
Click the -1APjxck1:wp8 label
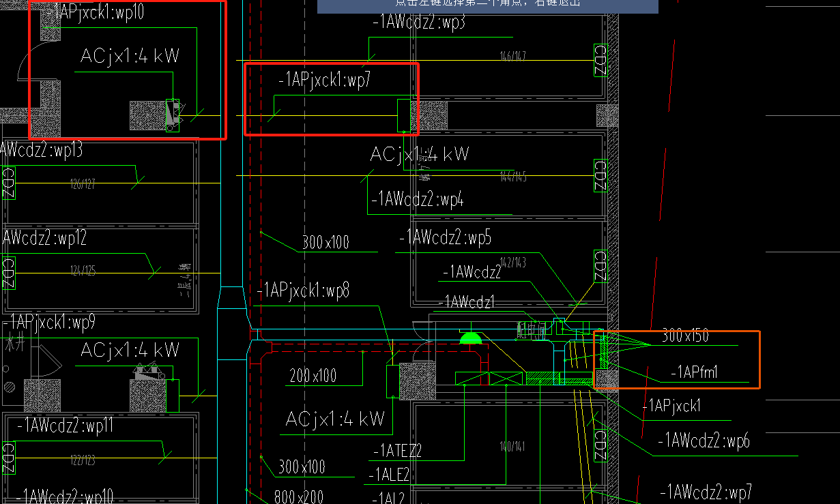(x=303, y=291)
